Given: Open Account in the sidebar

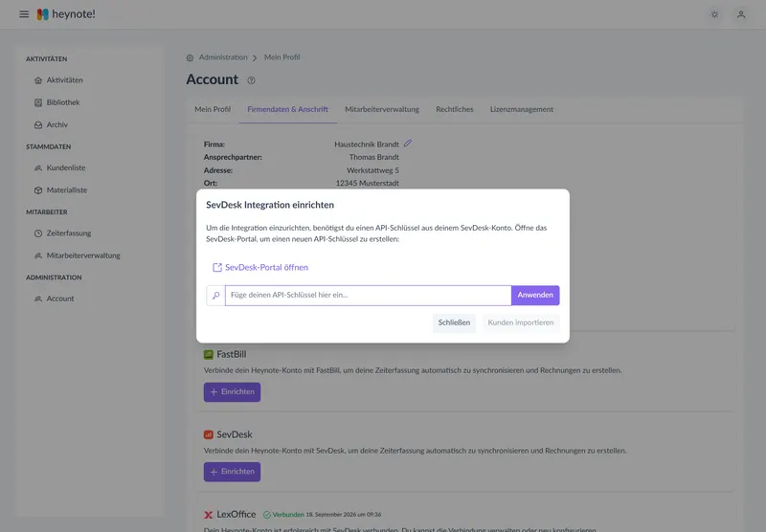Looking at the screenshot, I should [x=60, y=299].
